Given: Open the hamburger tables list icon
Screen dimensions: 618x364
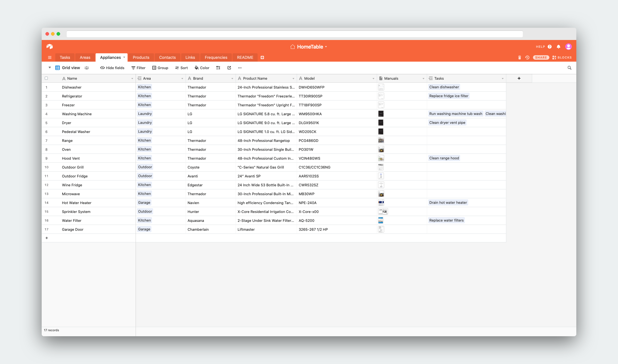Looking at the screenshot, I should coord(50,57).
